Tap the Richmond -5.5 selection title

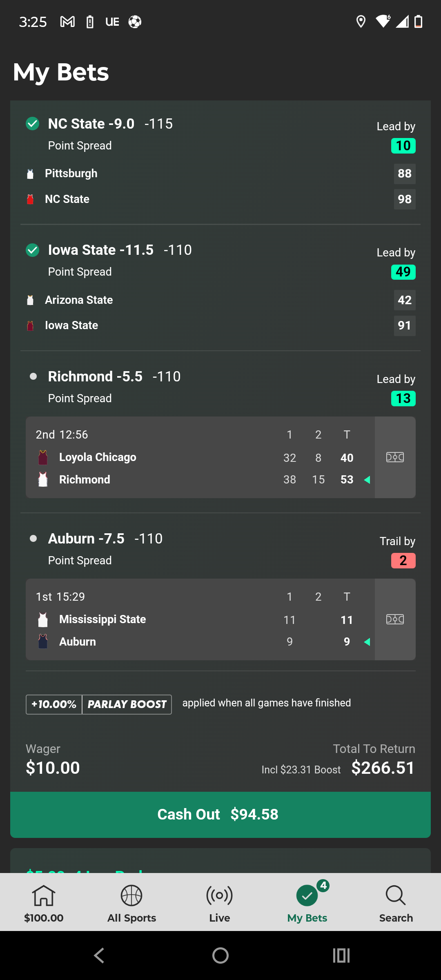[x=95, y=376]
